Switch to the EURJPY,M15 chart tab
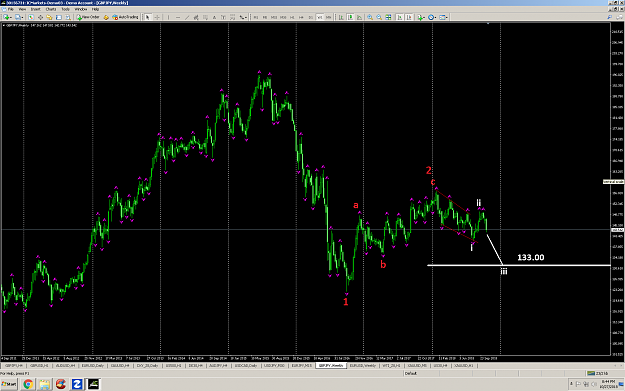Viewport: 625px width, 391px height. tap(301, 365)
